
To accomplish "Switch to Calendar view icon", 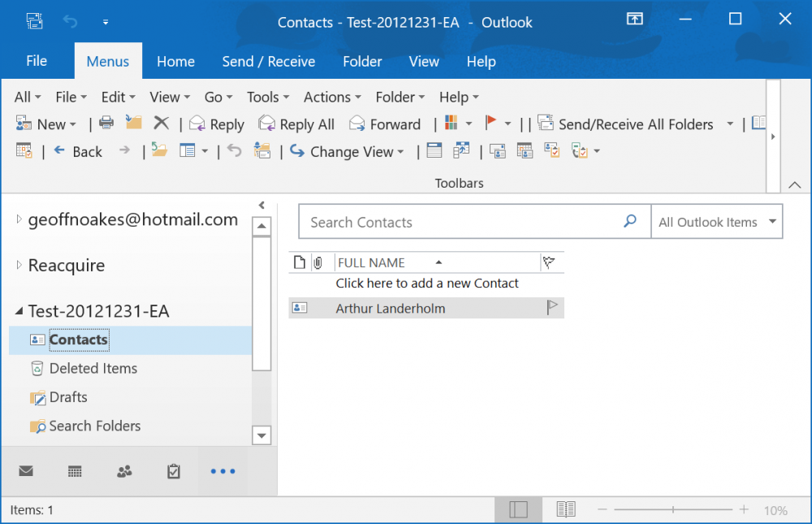I will 75,471.
